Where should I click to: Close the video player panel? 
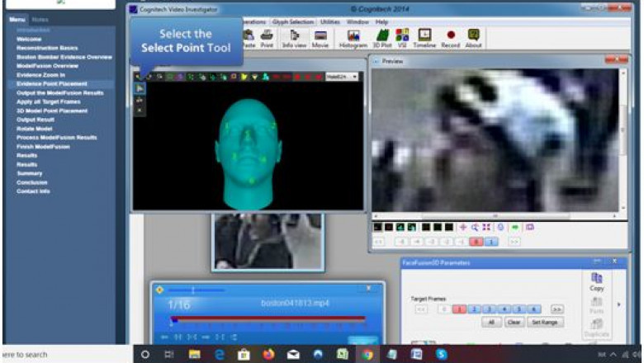click(368, 289)
